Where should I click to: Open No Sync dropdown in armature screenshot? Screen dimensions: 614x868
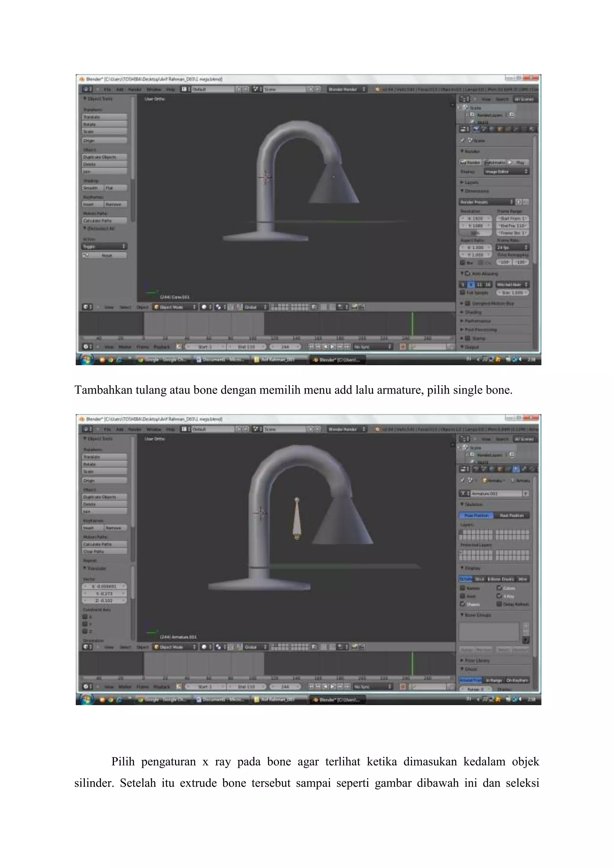(373, 686)
